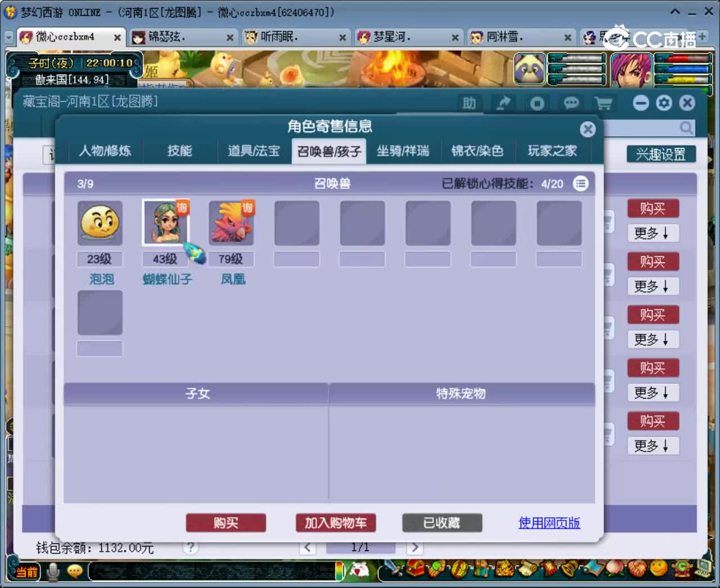Click the share arrow icon in 藏宝阁 header
720x588 pixels.
pyautogui.click(x=503, y=103)
